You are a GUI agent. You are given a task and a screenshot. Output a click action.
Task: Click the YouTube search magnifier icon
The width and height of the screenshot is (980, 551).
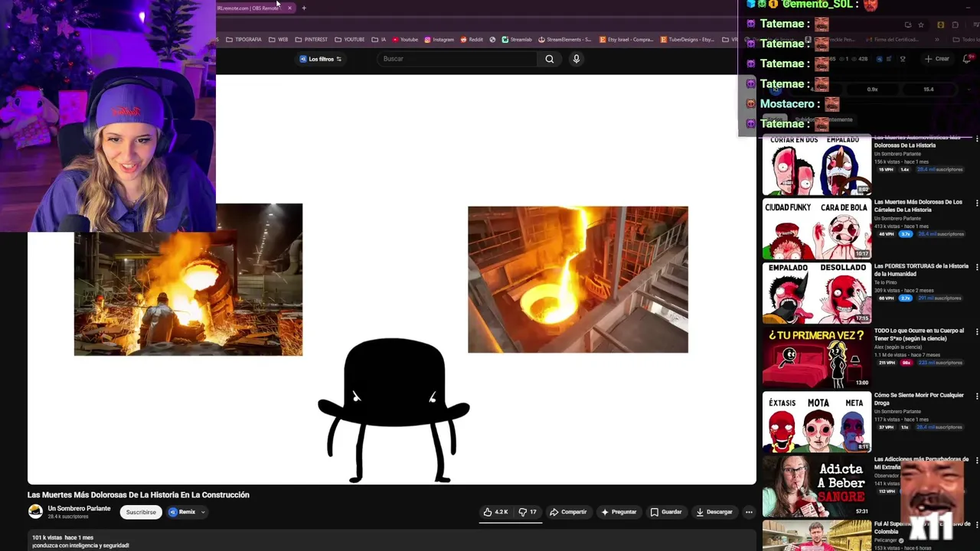(549, 59)
